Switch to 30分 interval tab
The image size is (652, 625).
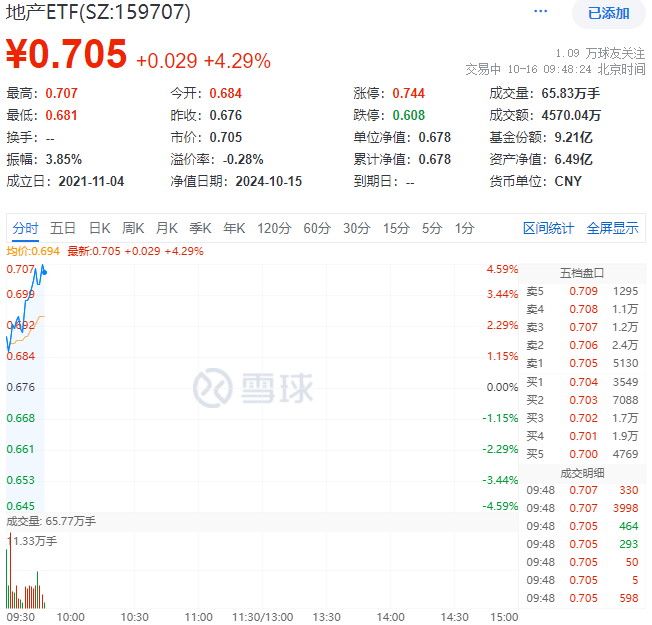[x=356, y=228]
